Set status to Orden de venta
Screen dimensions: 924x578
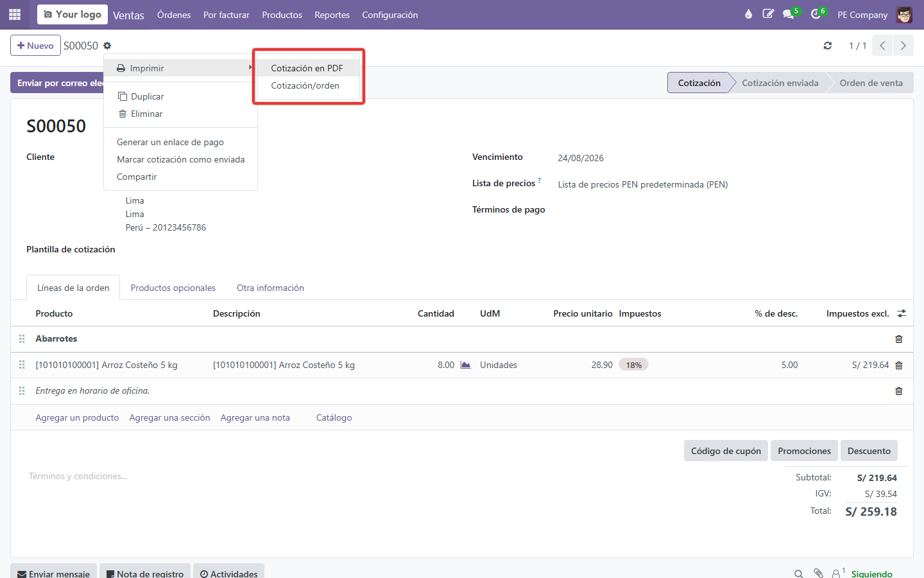click(x=871, y=83)
